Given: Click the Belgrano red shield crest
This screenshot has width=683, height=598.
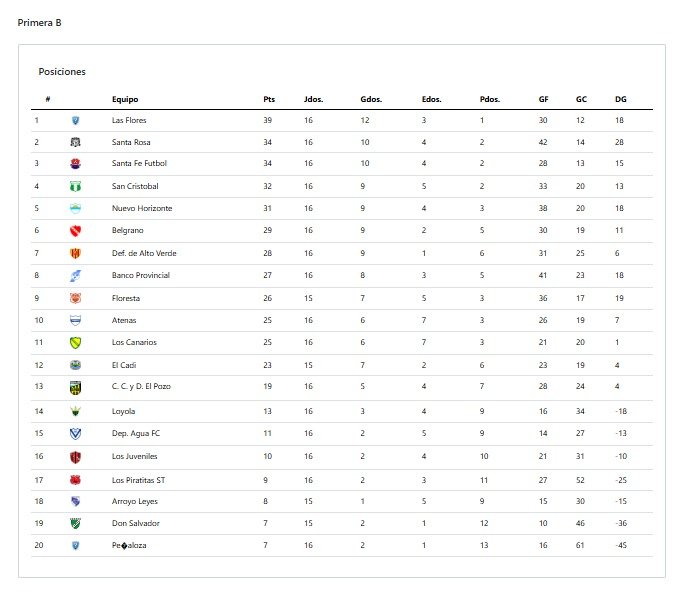Looking at the screenshot, I should click(x=75, y=230).
